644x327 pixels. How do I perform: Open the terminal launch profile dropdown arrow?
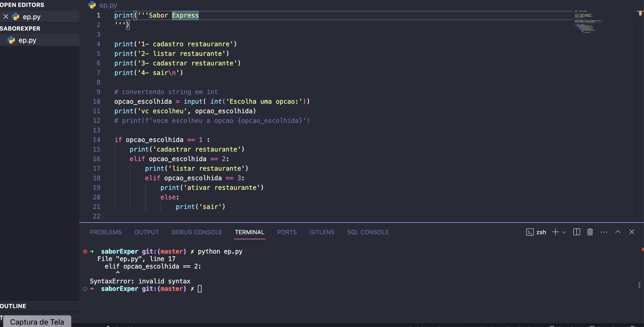(x=564, y=232)
